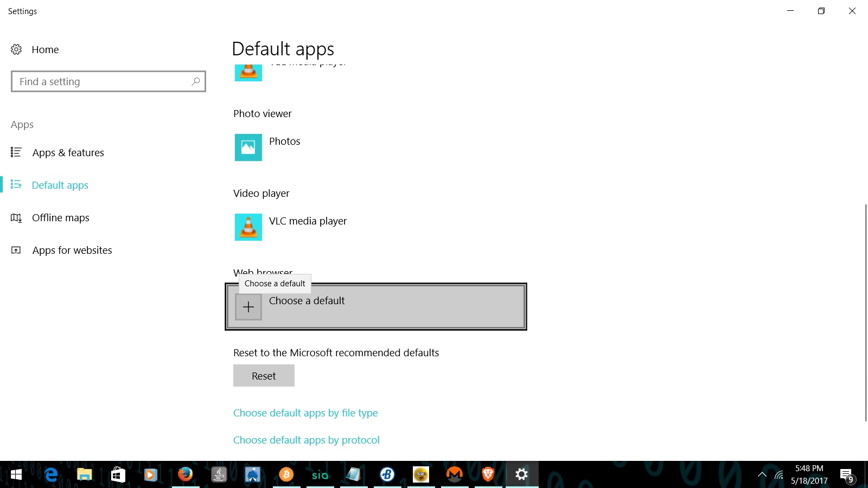Switch to the Sia app in taskbar

click(x=320, y=474)
